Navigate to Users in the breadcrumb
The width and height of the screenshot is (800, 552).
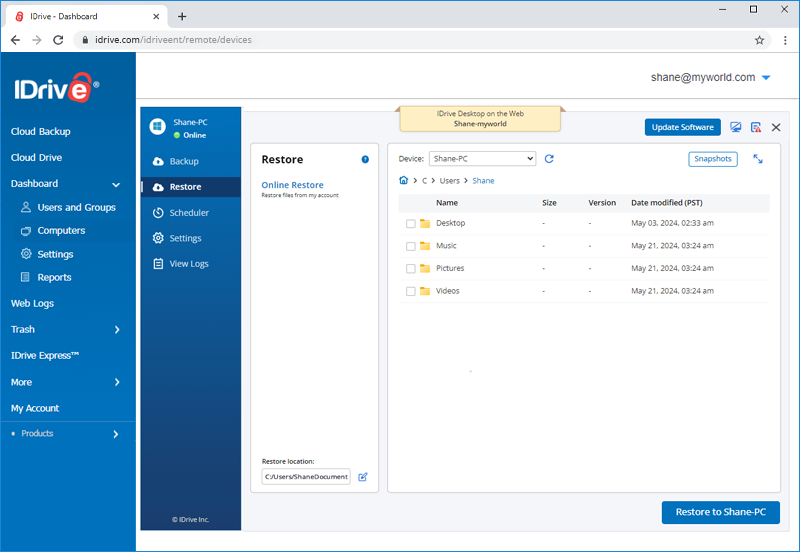point(449,181)
